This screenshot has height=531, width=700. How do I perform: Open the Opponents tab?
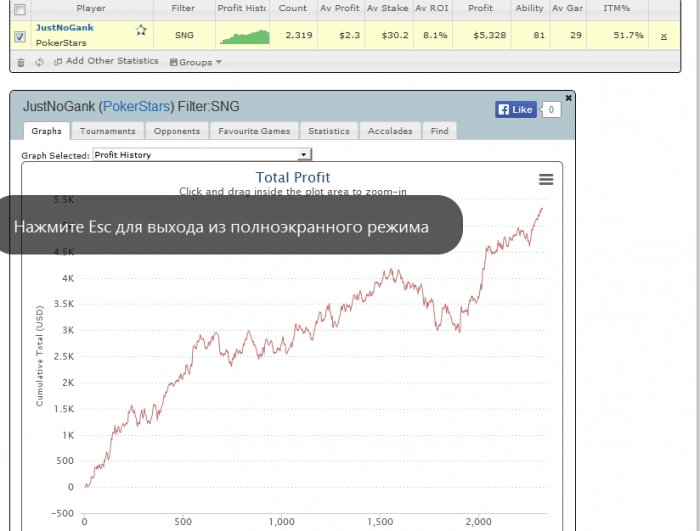coord(177,131)
